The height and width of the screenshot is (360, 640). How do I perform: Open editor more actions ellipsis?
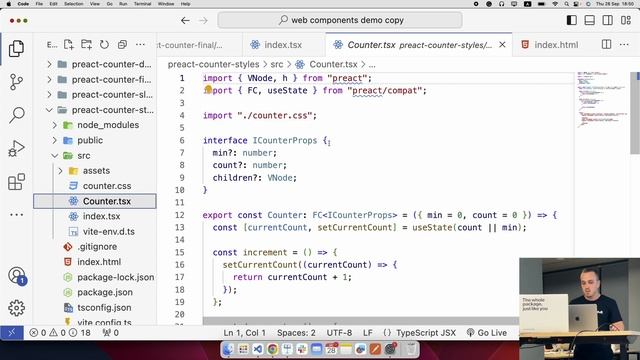[624, 44]
